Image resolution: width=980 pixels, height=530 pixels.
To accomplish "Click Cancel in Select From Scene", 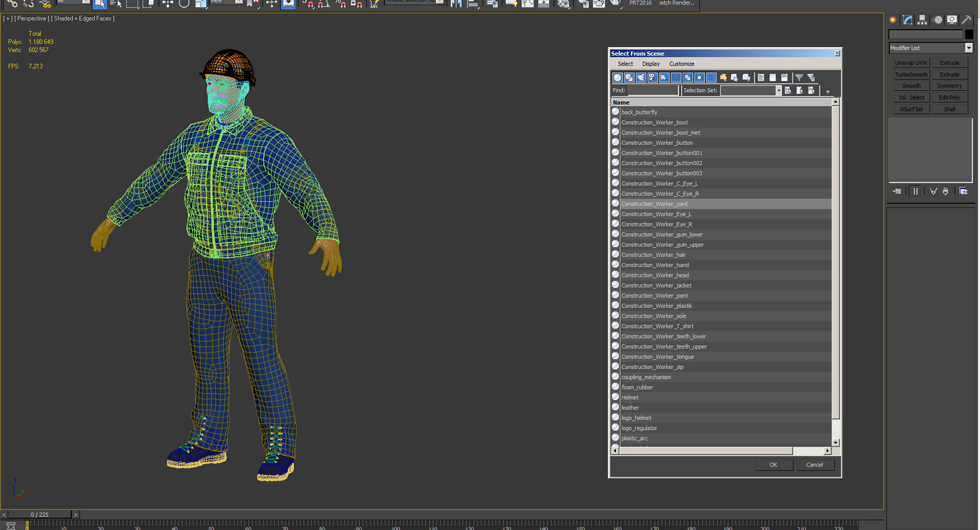I will (814, 464).
